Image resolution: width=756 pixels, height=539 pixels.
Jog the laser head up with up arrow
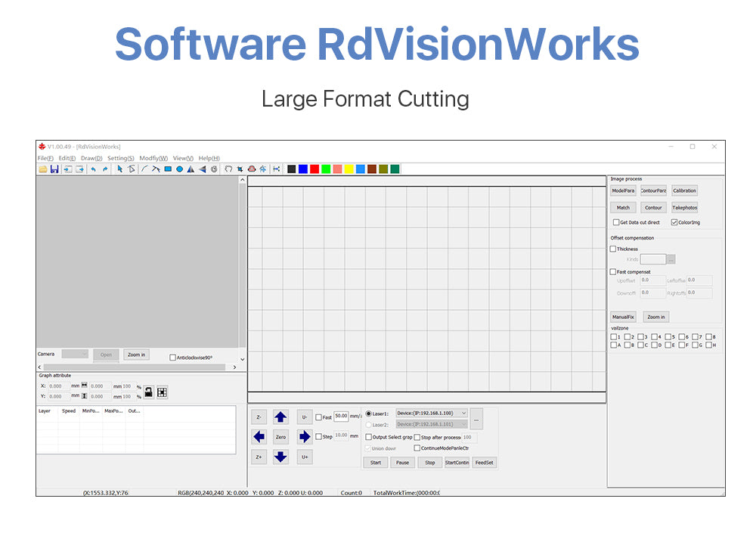click(x=280, y=417)
